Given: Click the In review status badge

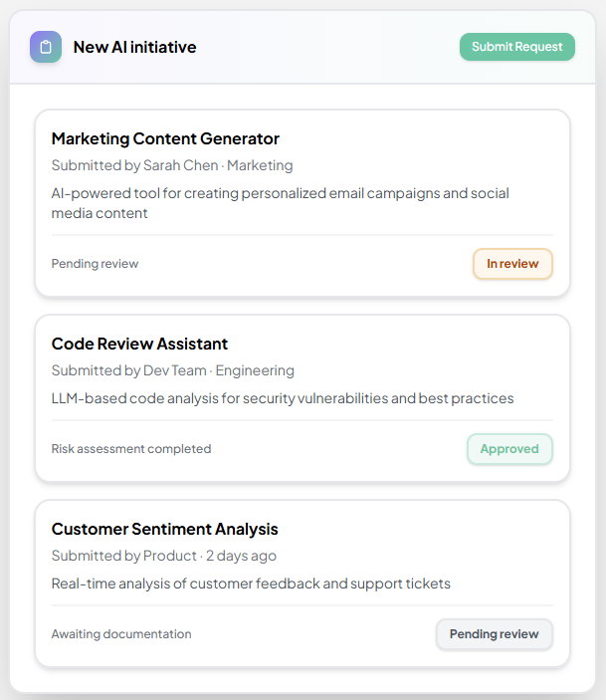Looking at the screenshot, I should click(x=512, y=264).
